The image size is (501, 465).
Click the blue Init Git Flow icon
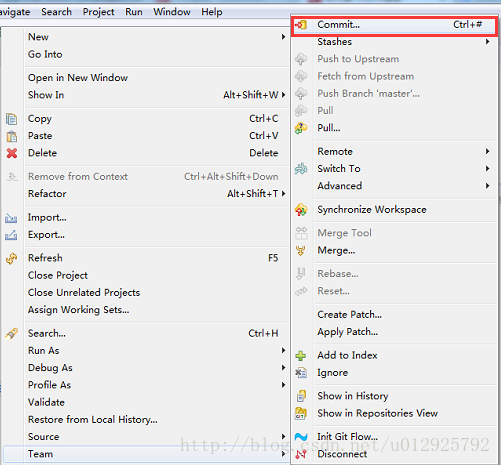[x=301, y=437]
